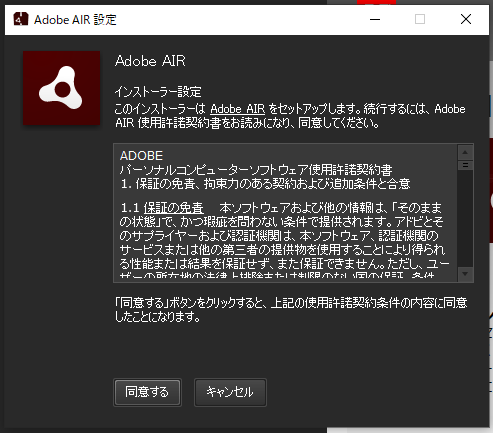Viewport: 493px width, 433px height.
Task: Click the 同意する (agree) button
Action: point(147,392)
